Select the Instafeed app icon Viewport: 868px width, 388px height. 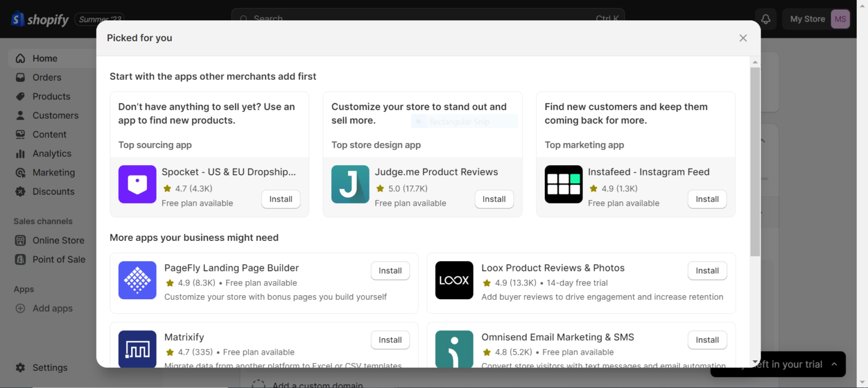coord(563,184)
